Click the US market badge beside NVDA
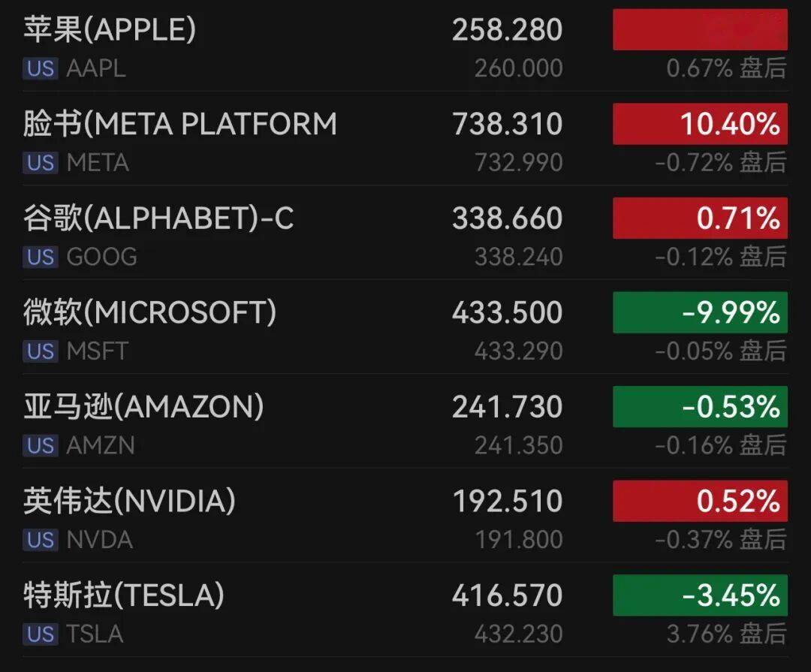 (x=41, y=540)
